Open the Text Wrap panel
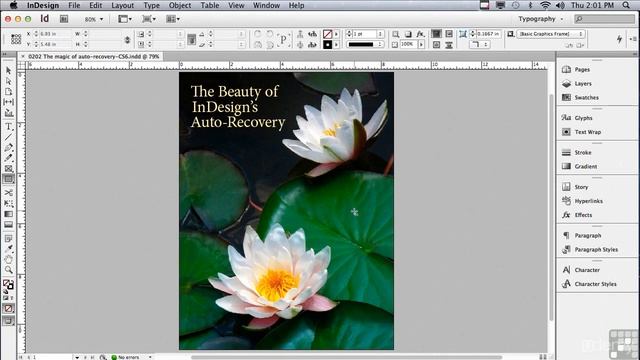640x360 pixels. tap(581, 132)
